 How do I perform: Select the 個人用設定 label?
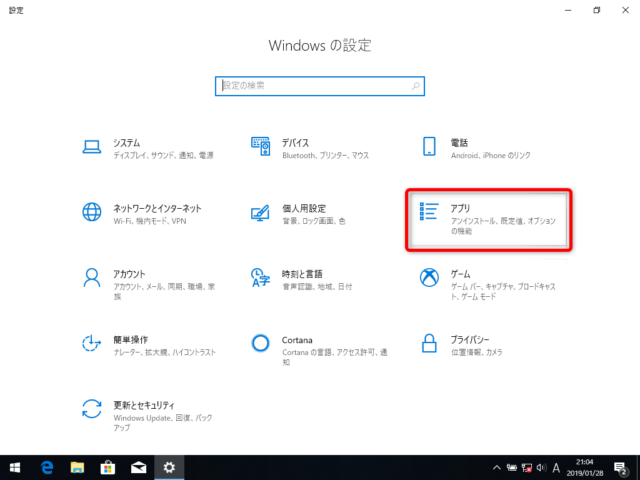pyautogui.click(x=304, y=209)
